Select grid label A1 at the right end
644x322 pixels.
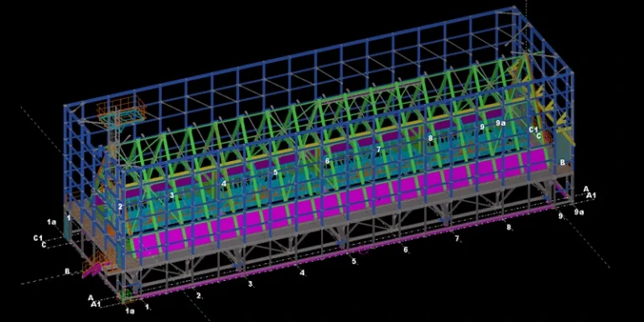coord(591,195)
